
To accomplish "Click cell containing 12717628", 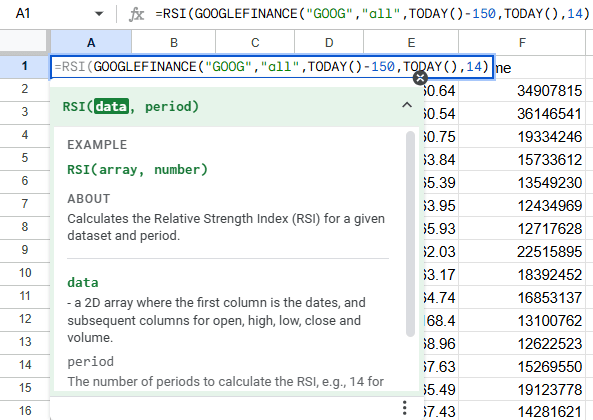I will point(522,229).
